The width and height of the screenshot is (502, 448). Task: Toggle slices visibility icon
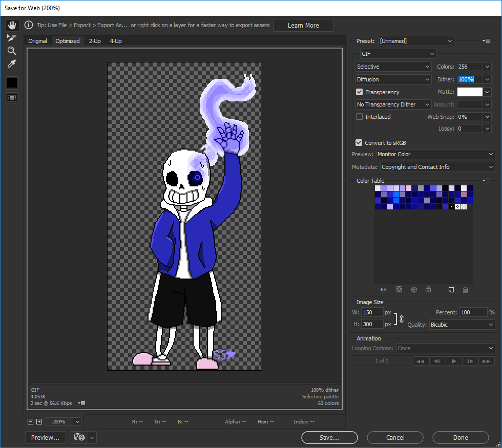[x=12, y=98]
